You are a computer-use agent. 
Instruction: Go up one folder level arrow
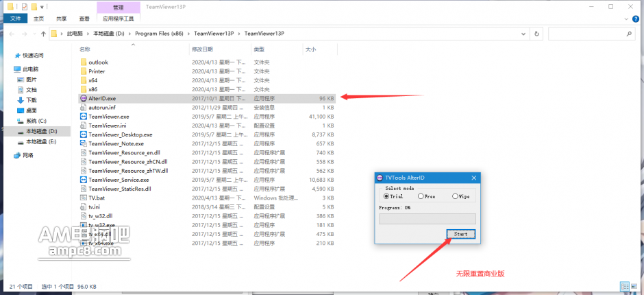[x=43, y=34]
